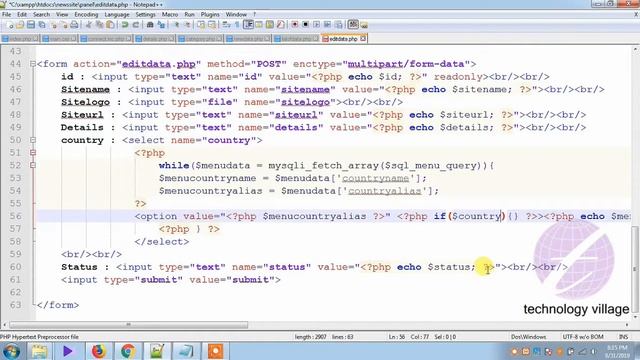Click the 'countryalias' key on line 54

click(x=384, y=191)
